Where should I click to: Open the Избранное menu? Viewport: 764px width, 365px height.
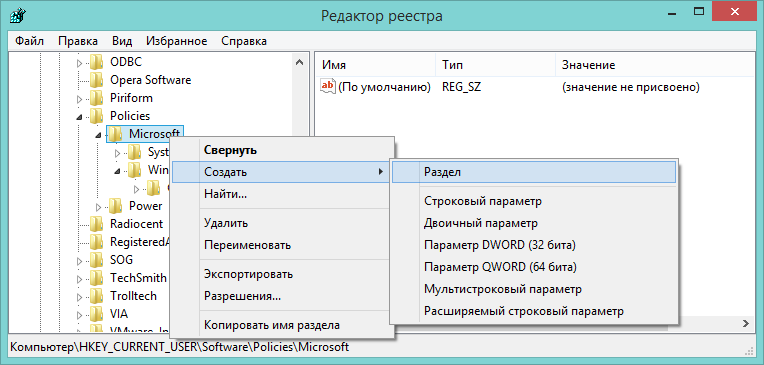177,41
